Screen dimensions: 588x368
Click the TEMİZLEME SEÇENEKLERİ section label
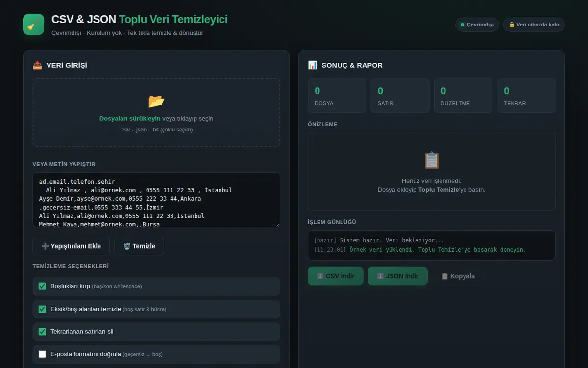pyautogui.click(x=71, y=266)
